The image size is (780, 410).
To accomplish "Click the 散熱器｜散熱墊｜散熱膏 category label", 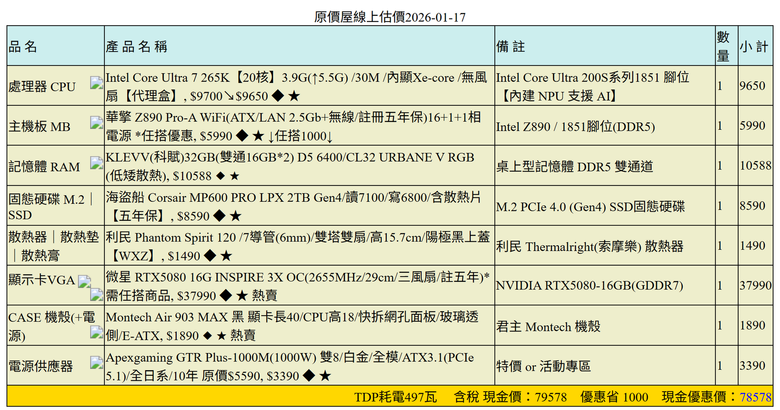I will point(54,246).
